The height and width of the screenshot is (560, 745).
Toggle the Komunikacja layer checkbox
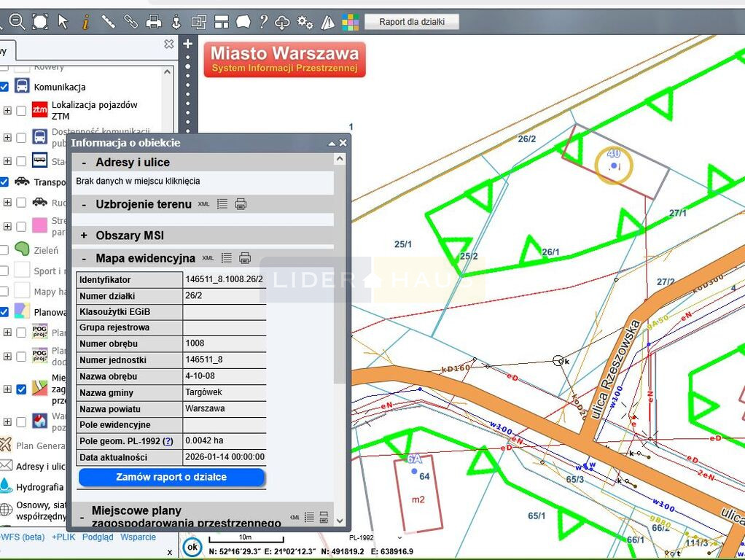(x=4, y=87)
